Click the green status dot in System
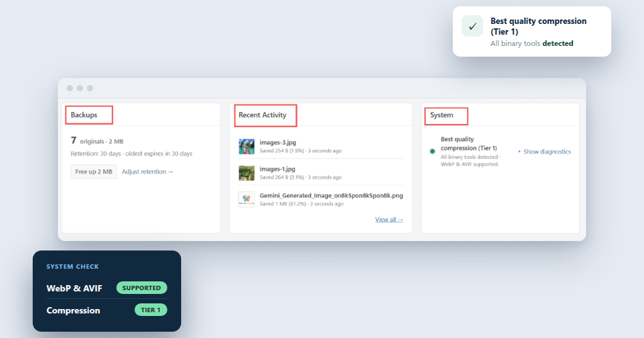 432,151
